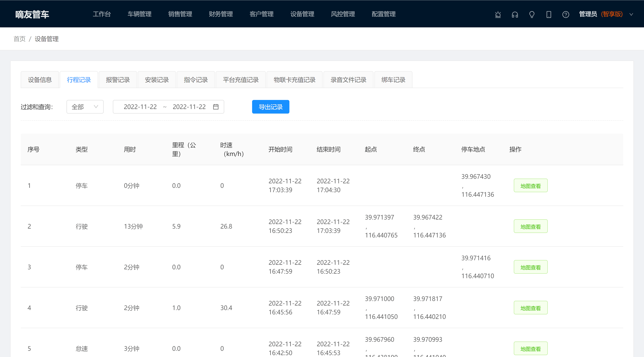Open the 车辆管理 menu

coord(139,14)
